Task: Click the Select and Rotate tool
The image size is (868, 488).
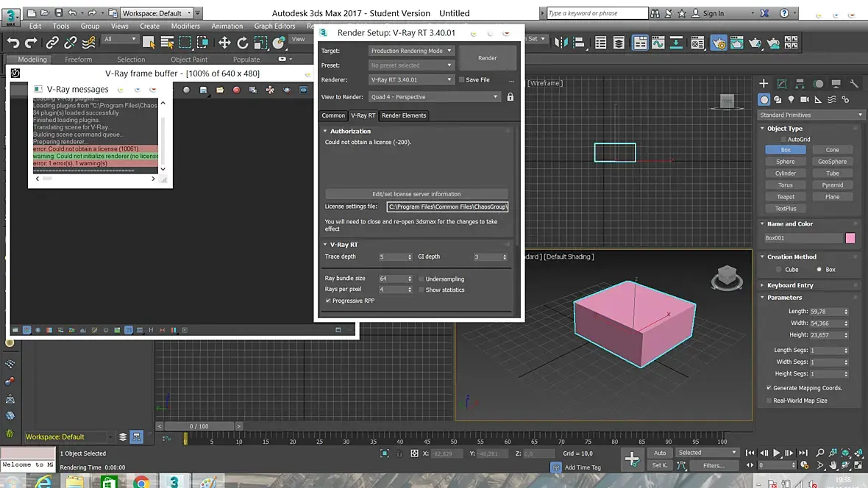Action: [243, 43]
